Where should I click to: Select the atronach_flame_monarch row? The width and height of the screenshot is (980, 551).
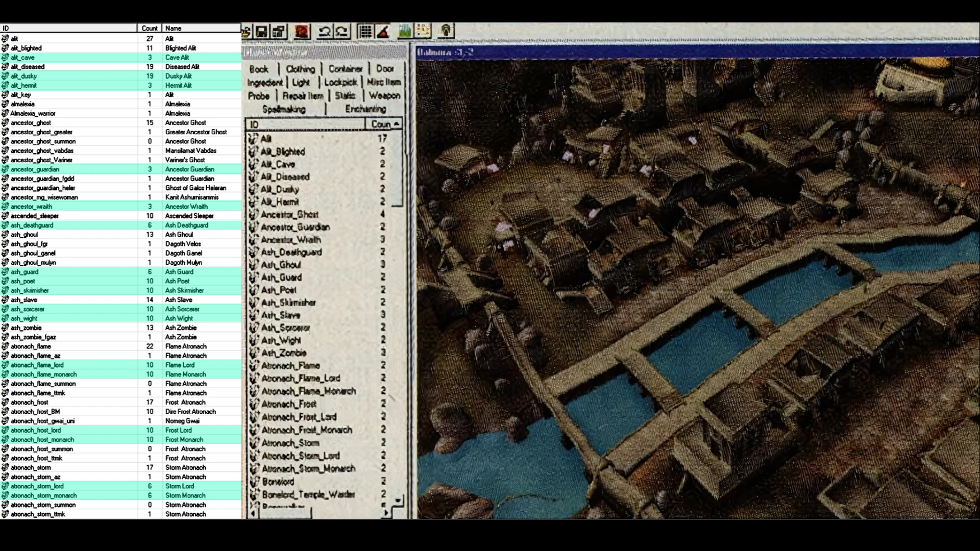click(120, 374)
